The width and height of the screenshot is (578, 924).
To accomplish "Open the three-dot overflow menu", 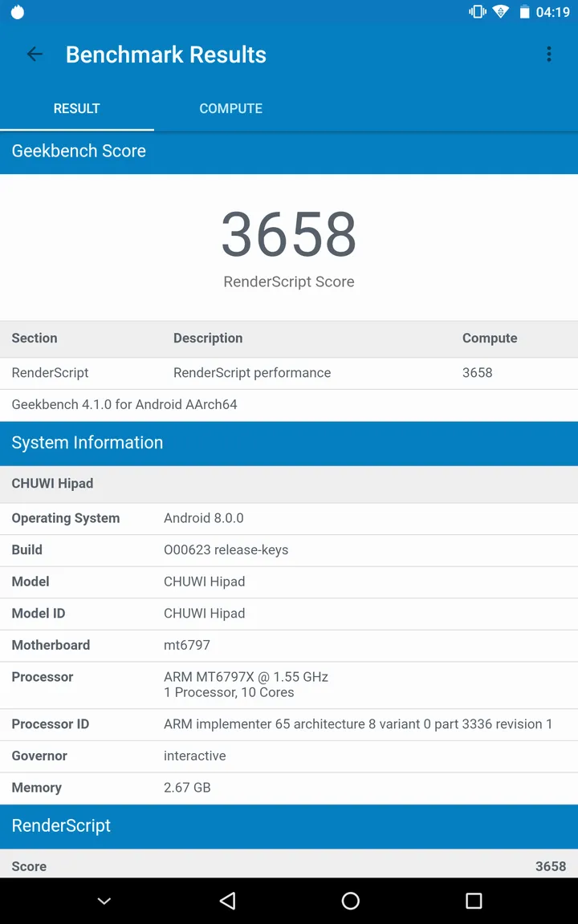I will click(x=549, y=55).
